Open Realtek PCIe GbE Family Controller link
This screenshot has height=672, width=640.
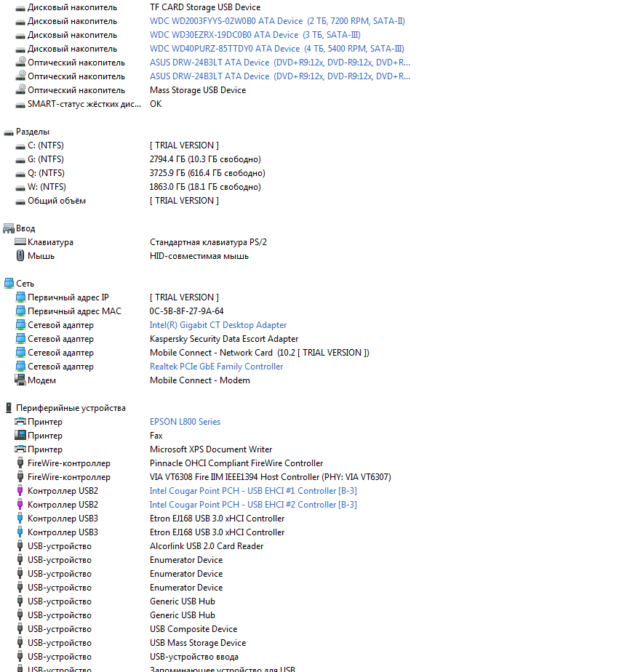click(216, 367)
